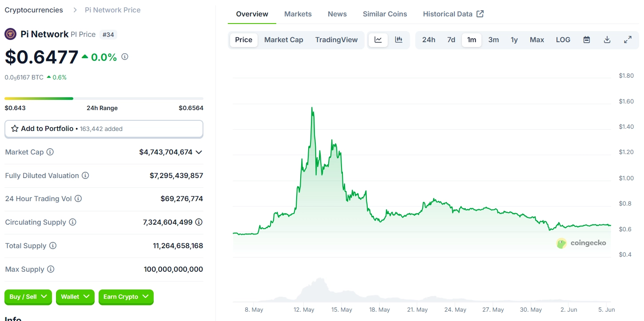Click the 2. Jun axis date label

click(x=568, y=309)
